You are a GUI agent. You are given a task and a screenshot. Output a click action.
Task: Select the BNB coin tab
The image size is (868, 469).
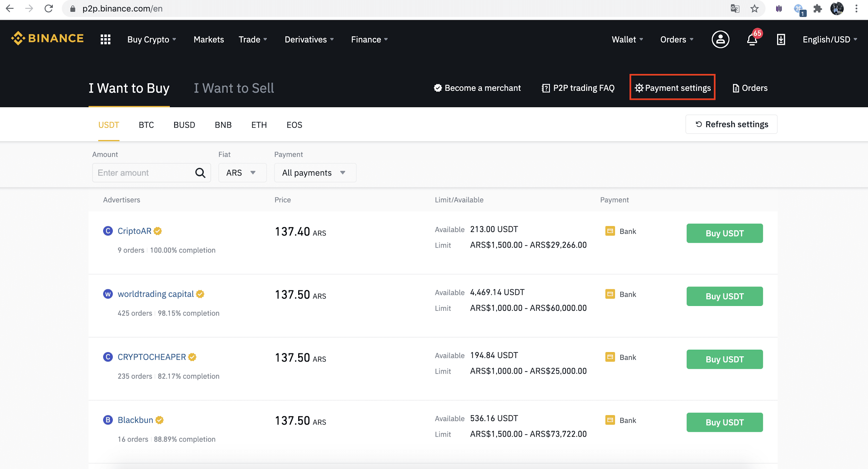pyautogui.click(x=223, y=125)
